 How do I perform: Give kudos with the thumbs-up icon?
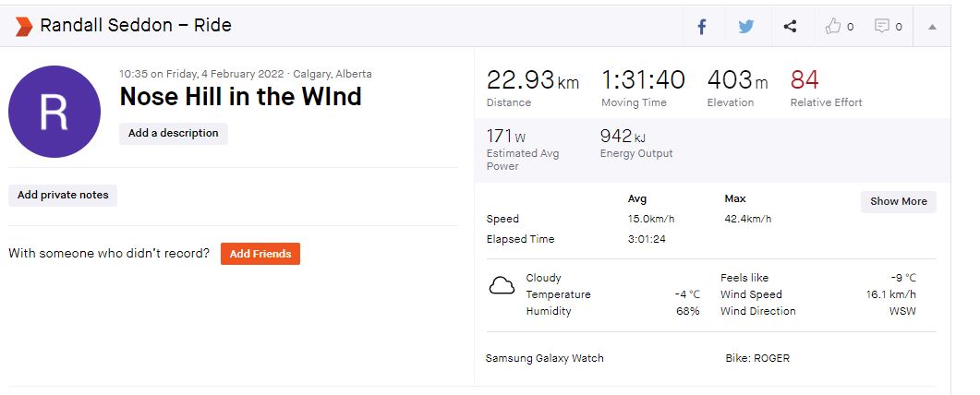click(x=834, y=27)
